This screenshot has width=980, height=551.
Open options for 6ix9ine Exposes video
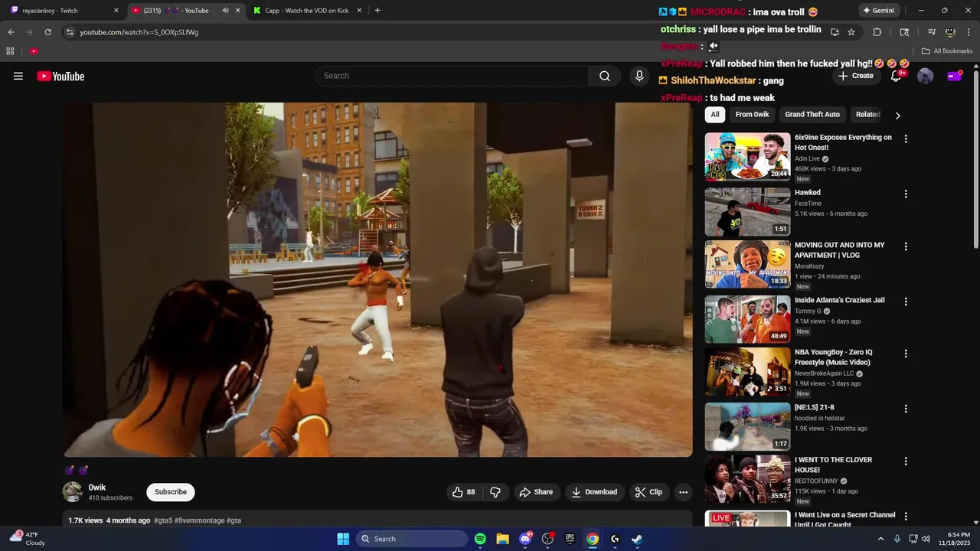pyautogui.click(x=906, y=139)
